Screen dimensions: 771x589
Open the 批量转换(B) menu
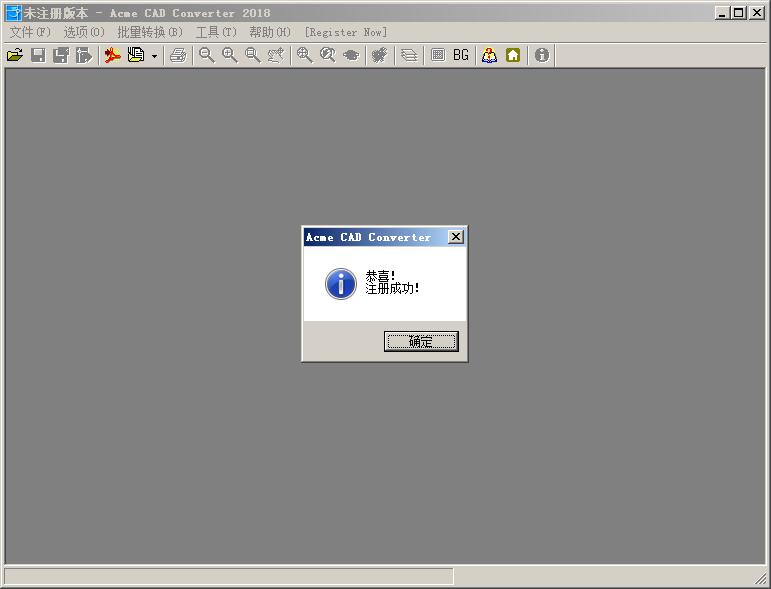click(x=150, y=32)
